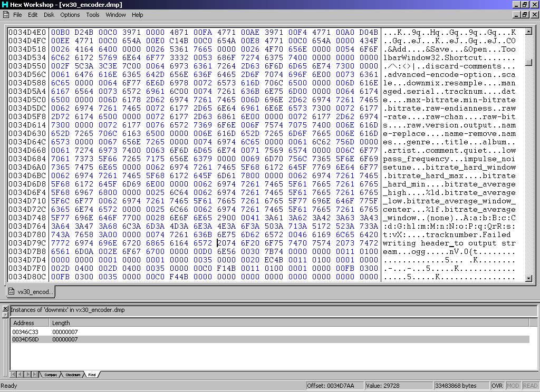Click the row address 0034D534
540x392 pixels.
click(27, 57)
